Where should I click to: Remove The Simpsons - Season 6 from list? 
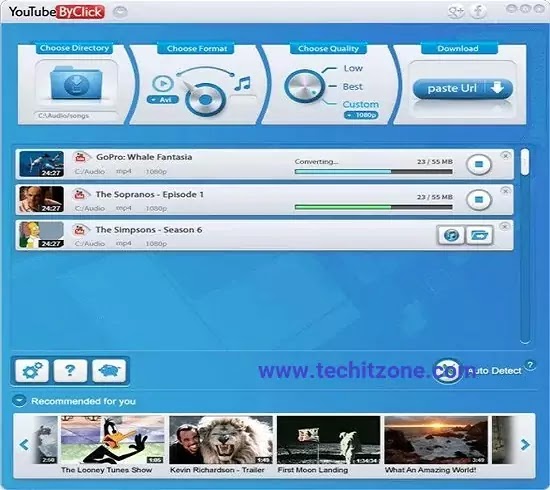point(504,226)
